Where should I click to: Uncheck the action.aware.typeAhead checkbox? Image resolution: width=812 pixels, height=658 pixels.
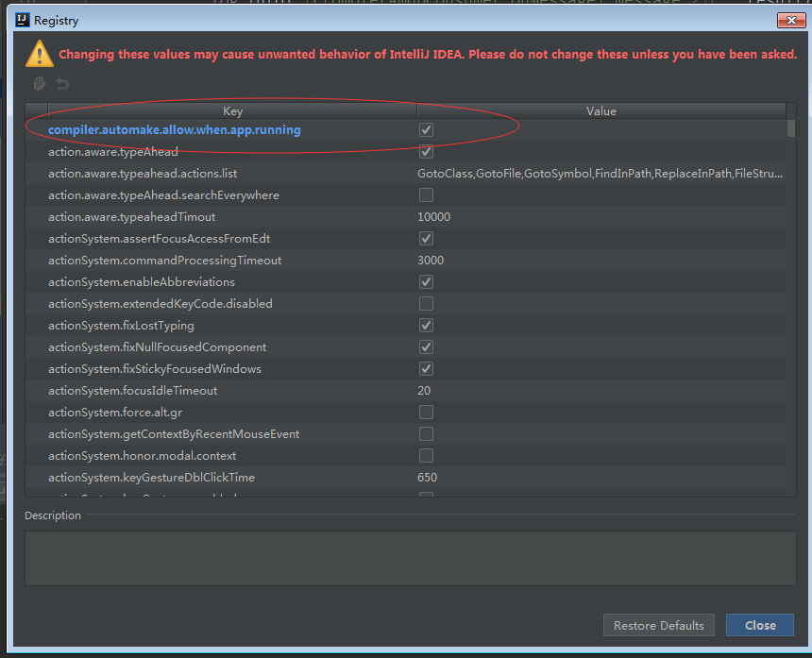pos(426,152)
